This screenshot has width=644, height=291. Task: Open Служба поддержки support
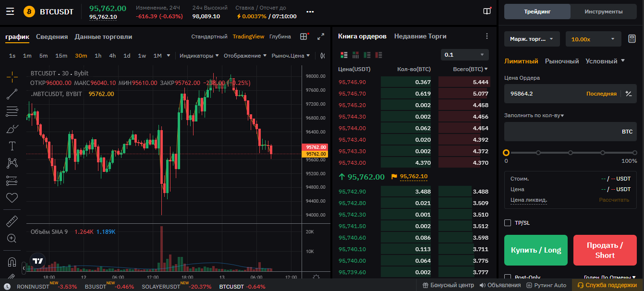[x=608, y=285]
